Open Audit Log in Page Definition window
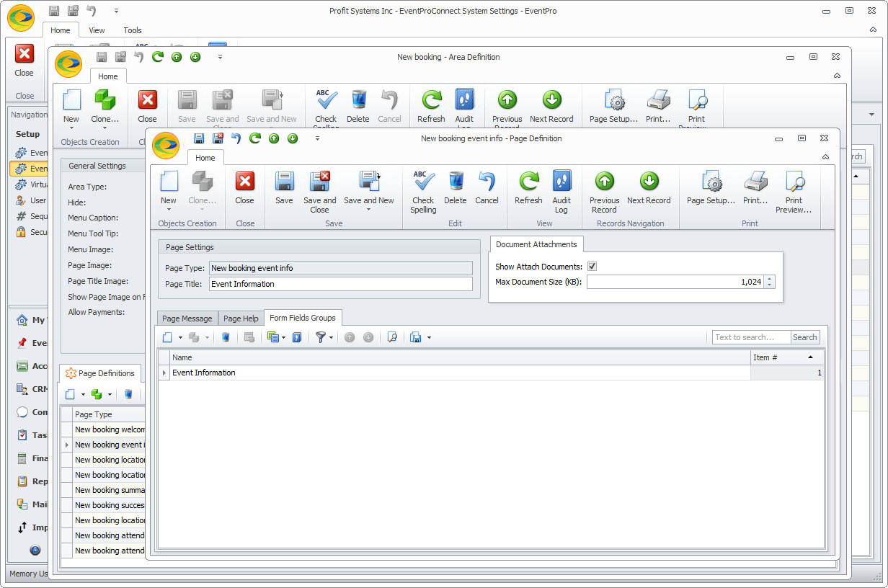Image resolution: width=888 pixels, height=588 pixels. pyautogui.click(x=561, y=192)
